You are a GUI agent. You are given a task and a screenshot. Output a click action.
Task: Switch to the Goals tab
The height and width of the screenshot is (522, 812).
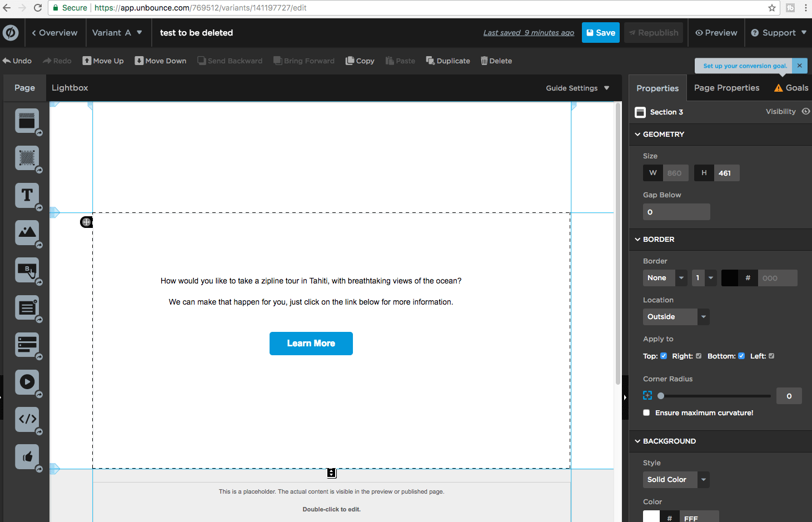[791, 88]
